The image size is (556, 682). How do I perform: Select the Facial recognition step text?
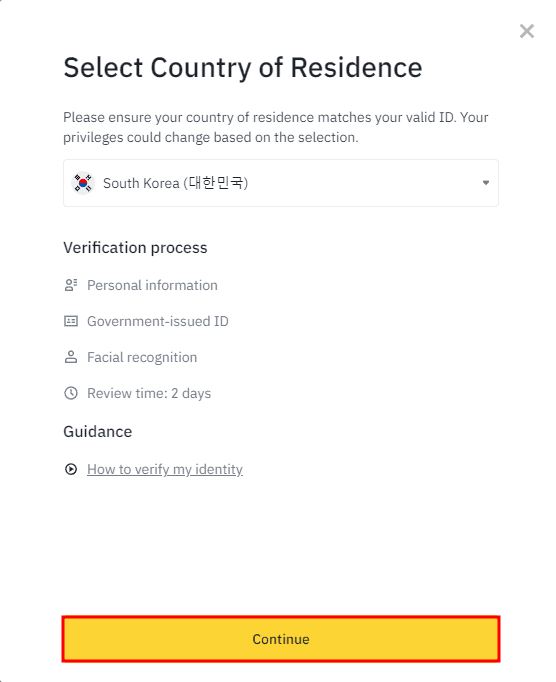pos(142,358)
